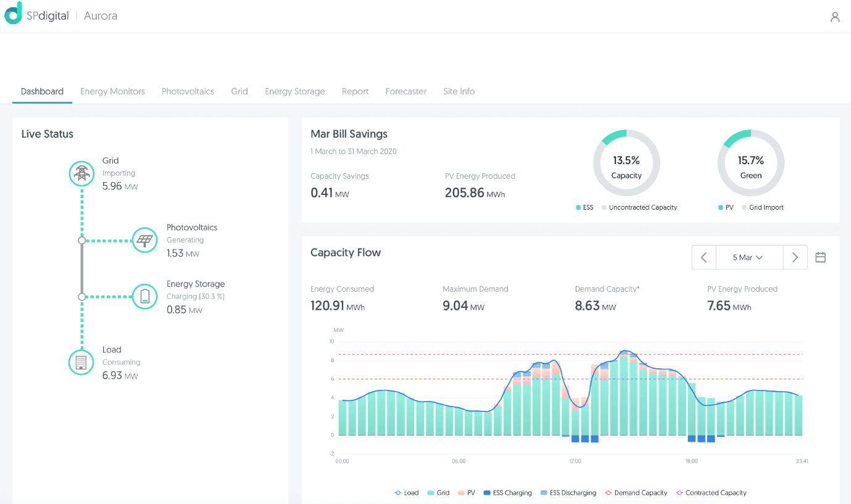Open the user profile icon
The image size is (851, 504).
click(x=834, y=17)
